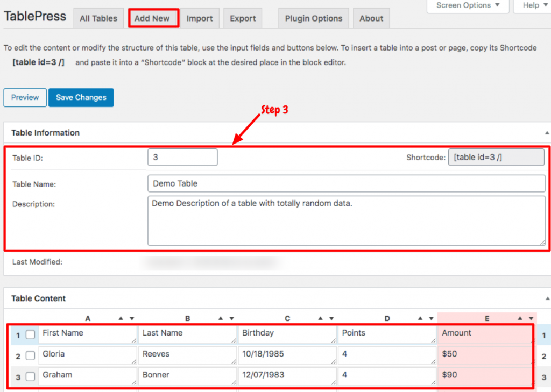Sort column D descending with down arrow
Viewport: 551px width, 392px height.
431,318
